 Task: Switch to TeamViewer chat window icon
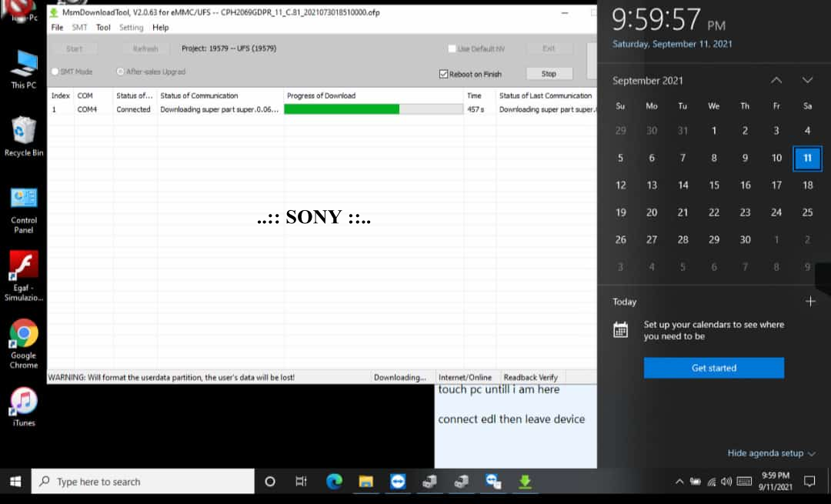[493, 481]
